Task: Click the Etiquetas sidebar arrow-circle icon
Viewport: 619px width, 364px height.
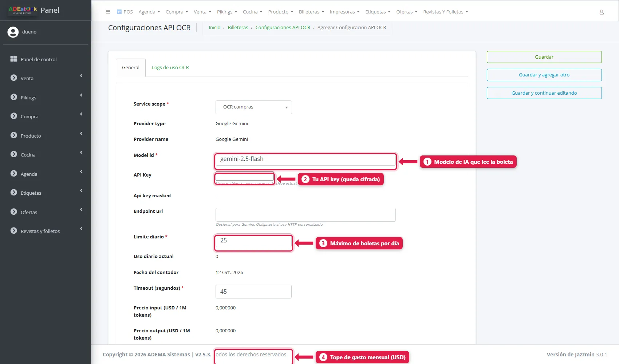Action: 14,193
